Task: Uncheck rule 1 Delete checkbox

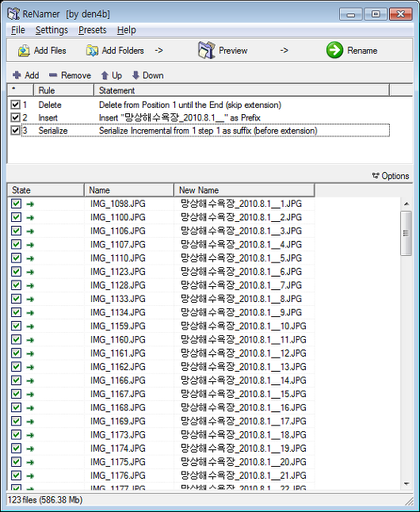Action: [15, 105]
